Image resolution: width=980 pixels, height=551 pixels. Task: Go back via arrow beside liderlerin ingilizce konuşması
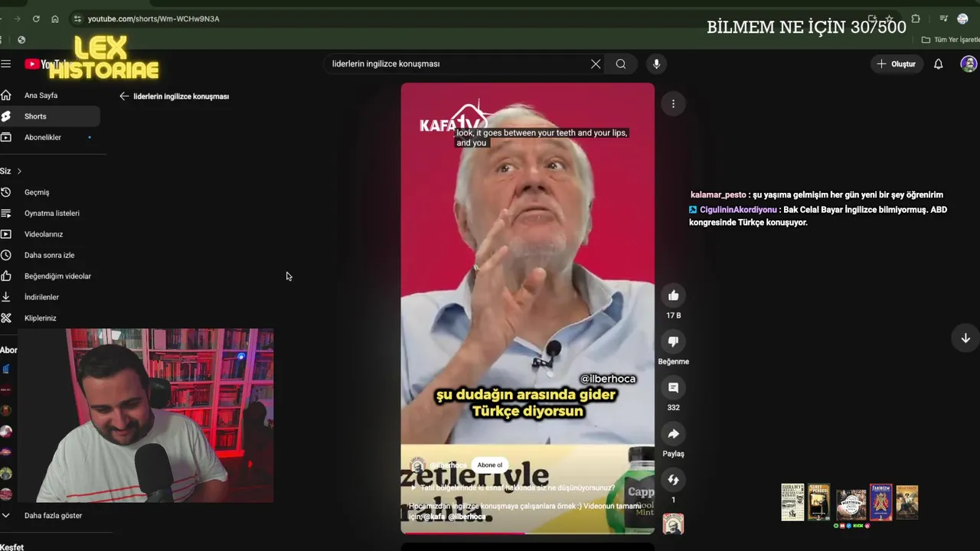click(124, 96)
